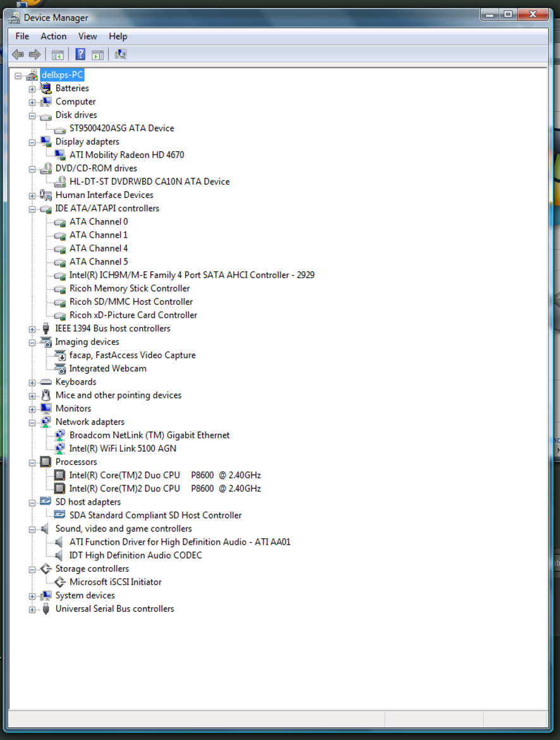Click the Monitors category icon
Screen dimensions: 560x740
[x=46, y=409]
